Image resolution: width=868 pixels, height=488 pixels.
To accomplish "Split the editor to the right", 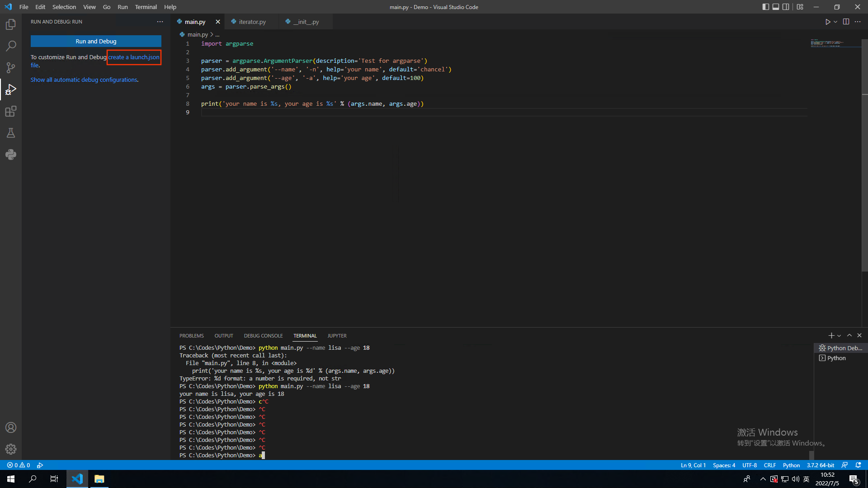I will (846, 22).
